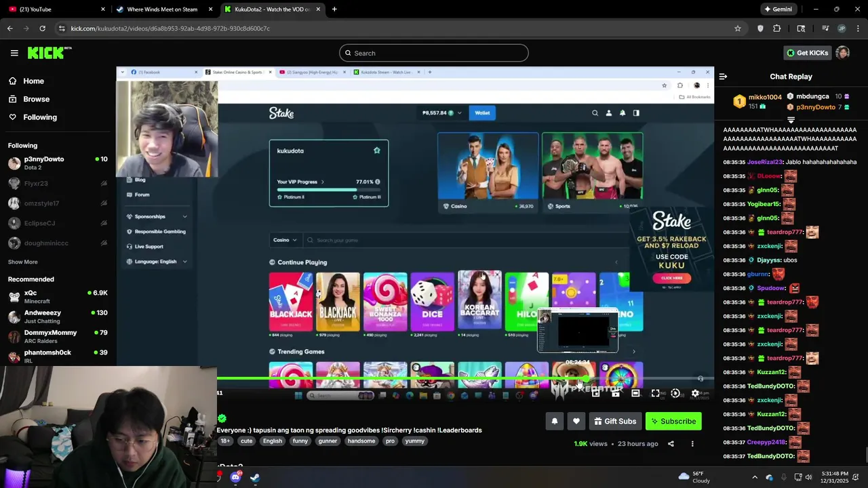The height and width of the screenshot is (488, 868).
Task: Open Steam from taskbar
Action: pyautogui.click(x=255, y=477)
